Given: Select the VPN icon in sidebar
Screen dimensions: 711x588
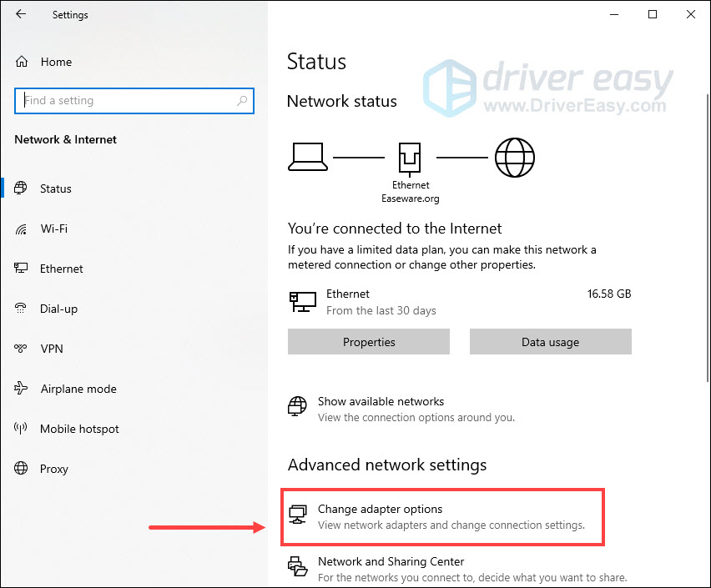Looking at the screenshot, I should [22, 349].
